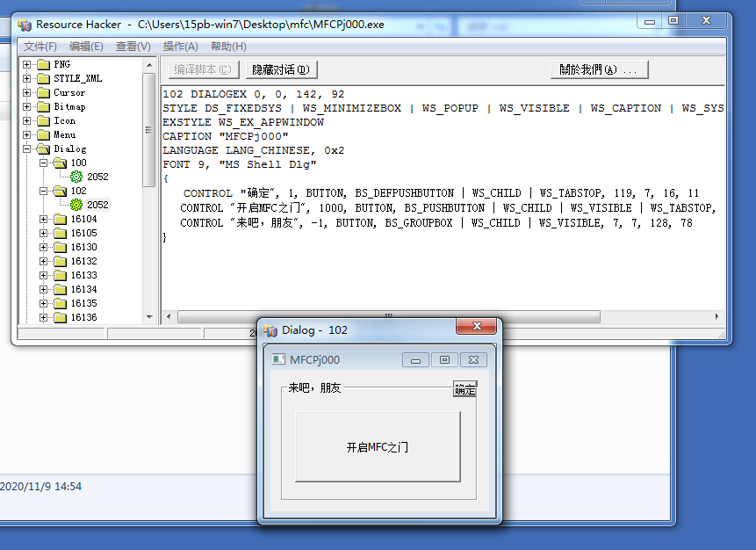The height and width of the screenshot is (550, 756).
Task: Click the tree panel vertical scrollbar thumb
Action: [149, 130]
